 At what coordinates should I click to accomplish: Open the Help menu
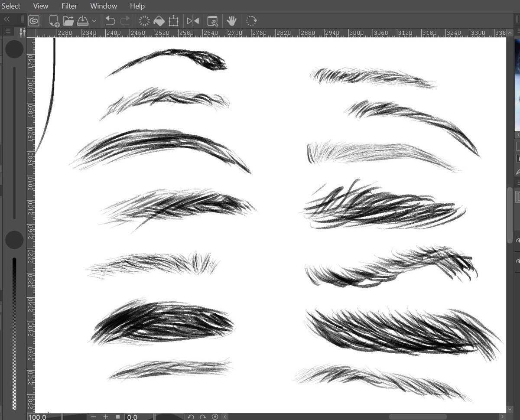pyautogui.click(x=137, y=6)
